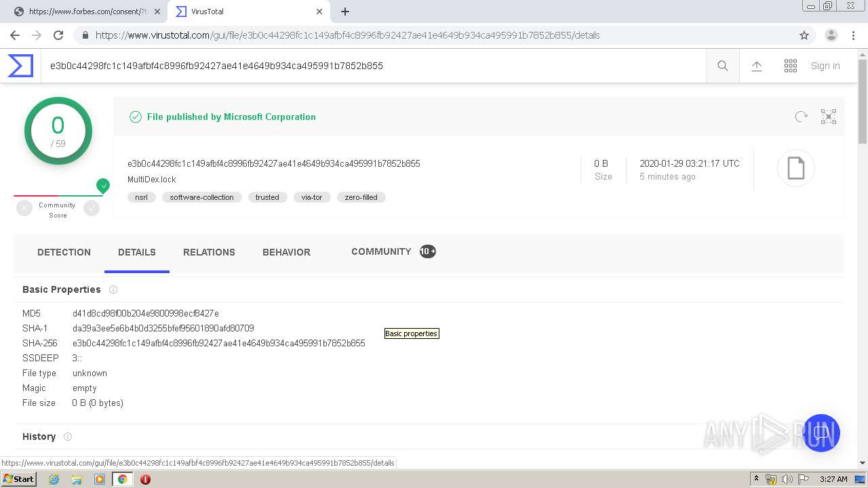
Task: Click the 2020-01-29 03:21:17 UTC timestamp
Action: [x=690, y=163]
